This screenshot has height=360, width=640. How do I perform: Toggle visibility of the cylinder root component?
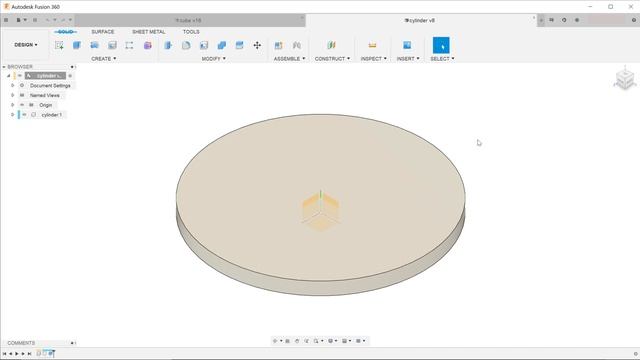click(x=20, y=76)
